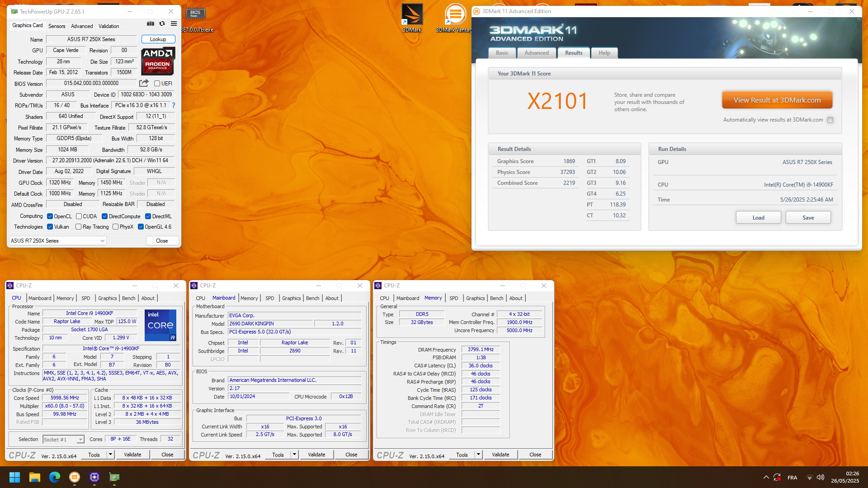Click Close button in GPU-Z
Image resolution: width=868 pixels, height=488 pixels.
tap(162, 241)
